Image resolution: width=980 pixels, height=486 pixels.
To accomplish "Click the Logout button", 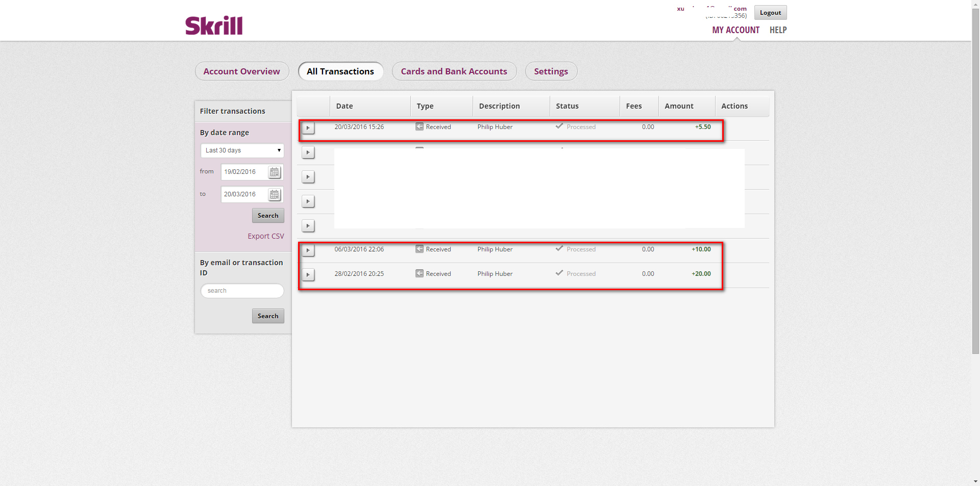I will pyautogui.click(x=770, y=13).
